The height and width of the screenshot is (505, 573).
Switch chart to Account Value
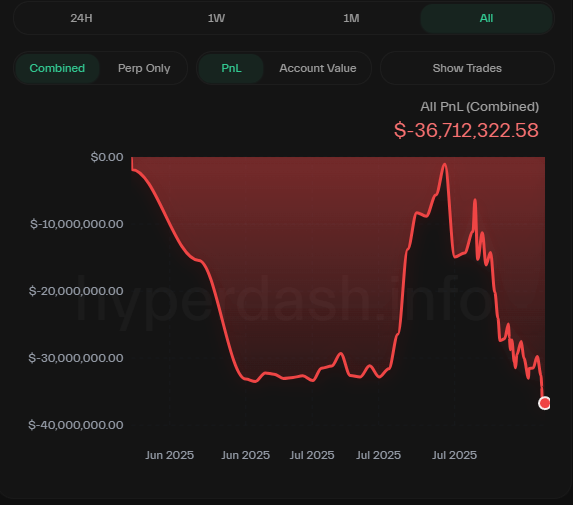(x=318, y=68)
